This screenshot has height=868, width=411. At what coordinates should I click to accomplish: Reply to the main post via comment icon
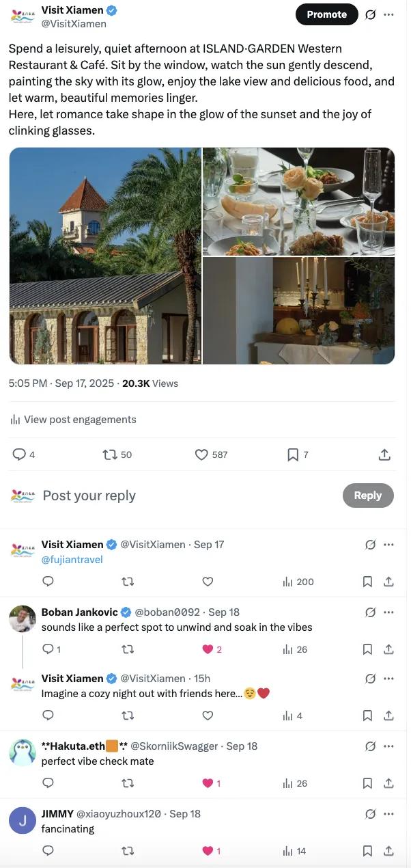[19, 455]
